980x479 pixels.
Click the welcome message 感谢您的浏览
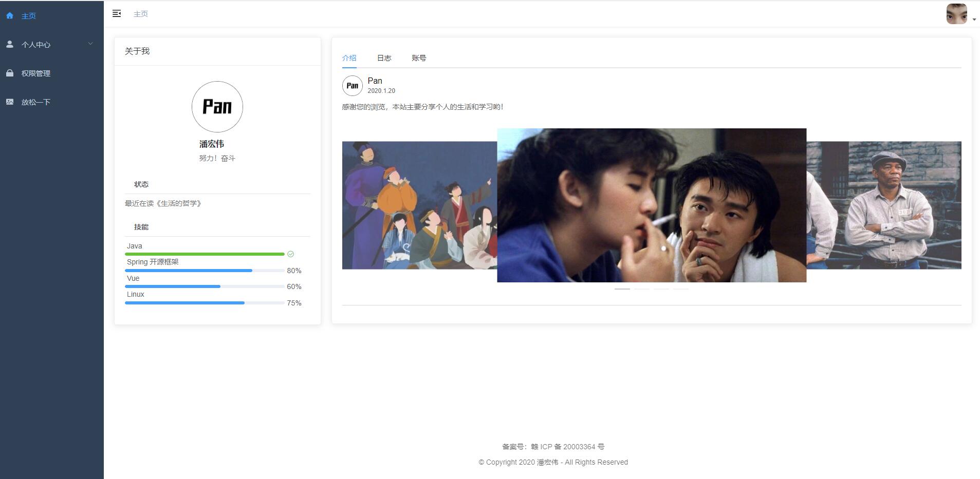(423, 107)
